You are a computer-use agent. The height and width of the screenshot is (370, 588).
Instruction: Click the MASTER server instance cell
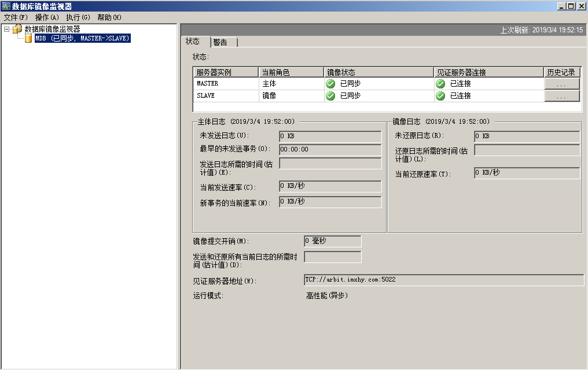point(226,83)
